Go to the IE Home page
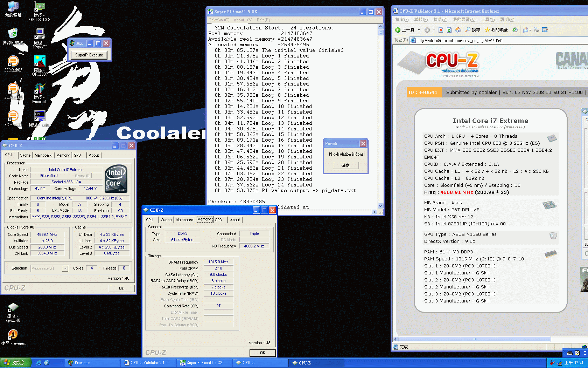The width and height of the screenshot is (588, 368). pyautogui.click(x=458, y=30)
